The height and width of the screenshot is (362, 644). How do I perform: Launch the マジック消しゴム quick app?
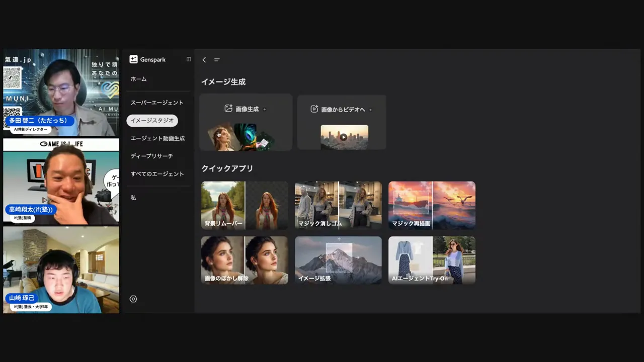pos(338,205)
